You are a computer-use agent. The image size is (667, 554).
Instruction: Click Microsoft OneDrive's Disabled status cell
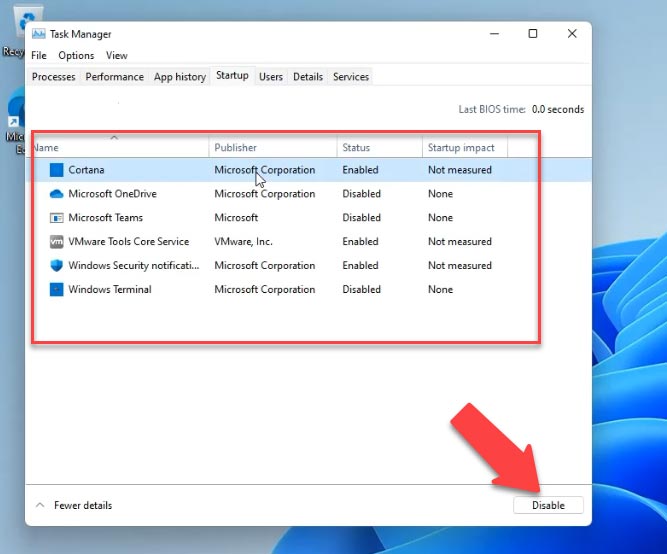[x=362, y=194]
